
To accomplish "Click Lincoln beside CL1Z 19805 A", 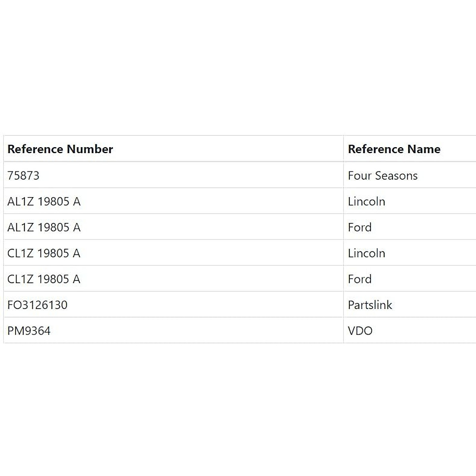I will tap(366, 253).
